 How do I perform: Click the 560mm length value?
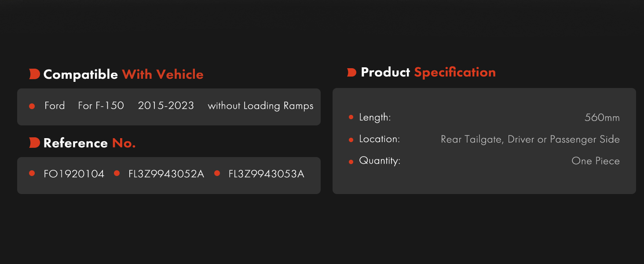[x=602, y=117]
